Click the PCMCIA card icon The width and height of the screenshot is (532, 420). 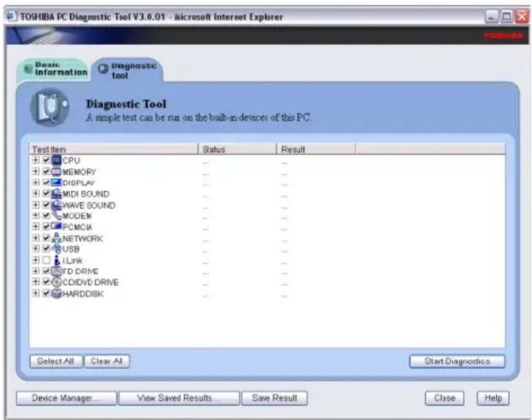[56, 227]
